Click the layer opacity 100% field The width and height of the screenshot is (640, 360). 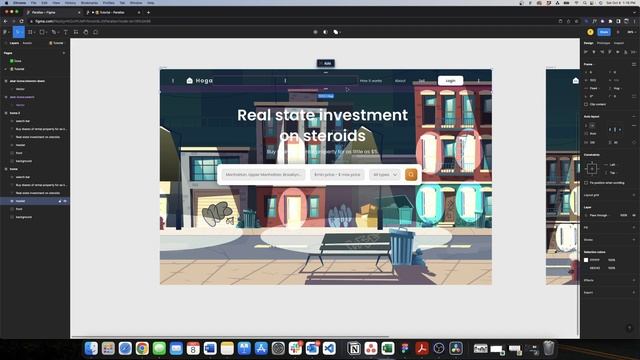(624, 215)
